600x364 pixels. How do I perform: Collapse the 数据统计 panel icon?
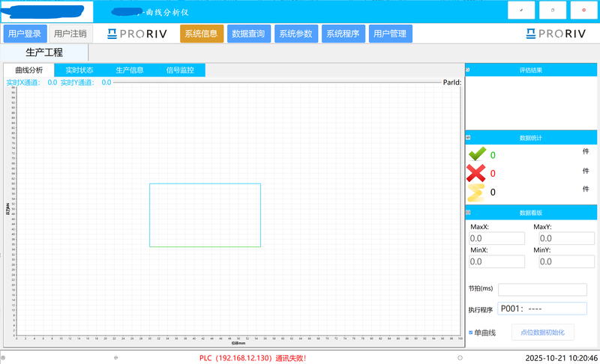(468, 138)
